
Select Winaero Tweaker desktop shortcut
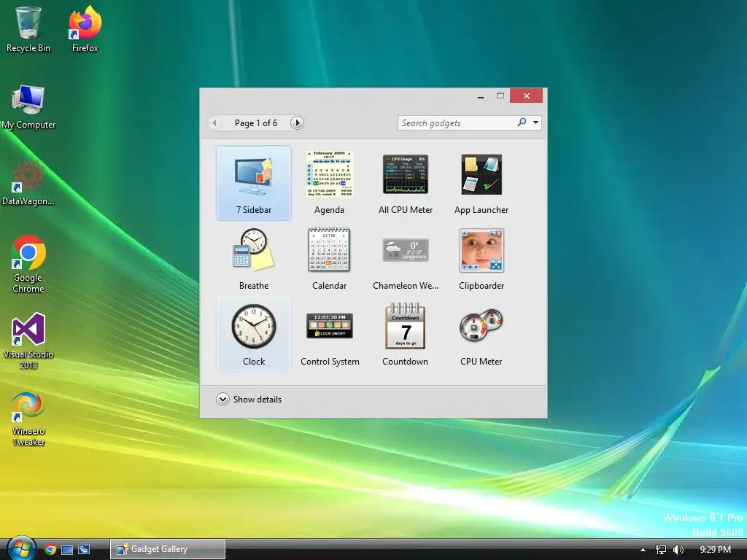(28, 419)
